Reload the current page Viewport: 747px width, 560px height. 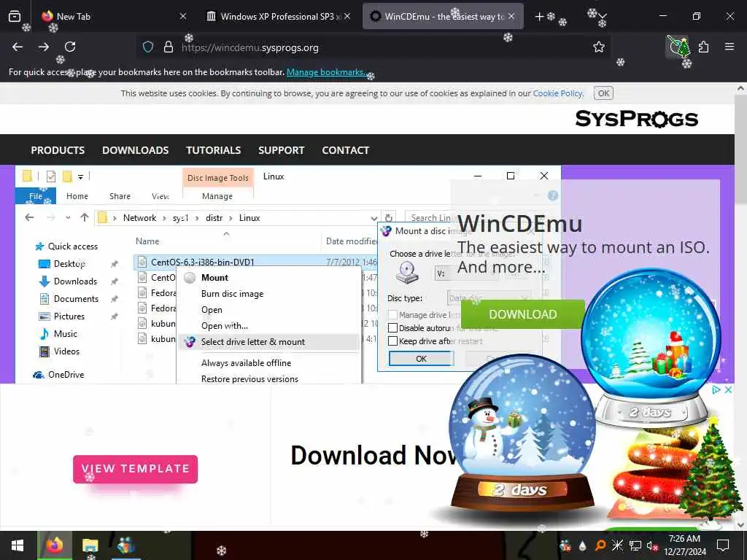point(70,47)
